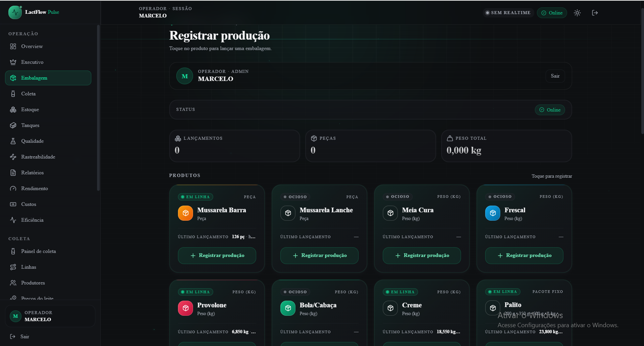This screenshot has width=644, height=346.
Task: Click Sair button in operator card
Action: tap(555, 76)
